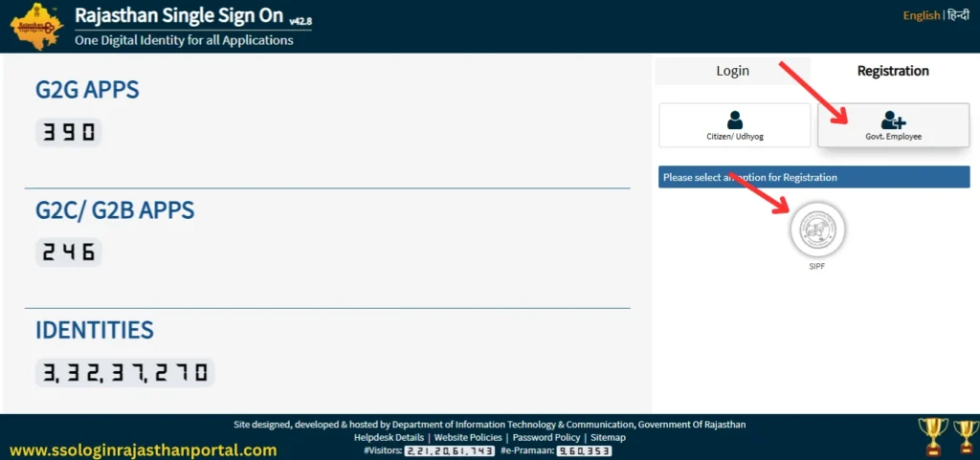
Task: Click the 'One Digital Identity for all Applications' tagline
Action: pos(184,40)
